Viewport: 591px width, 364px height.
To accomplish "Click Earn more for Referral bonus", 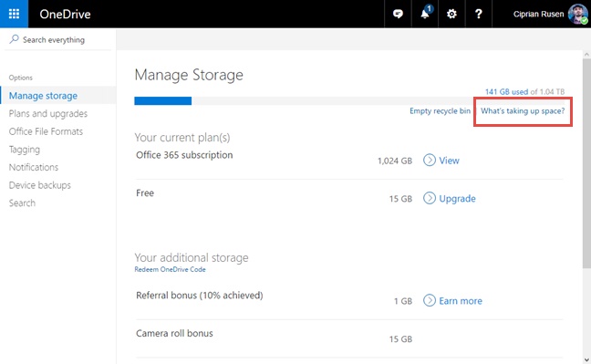I will point(461,301).
